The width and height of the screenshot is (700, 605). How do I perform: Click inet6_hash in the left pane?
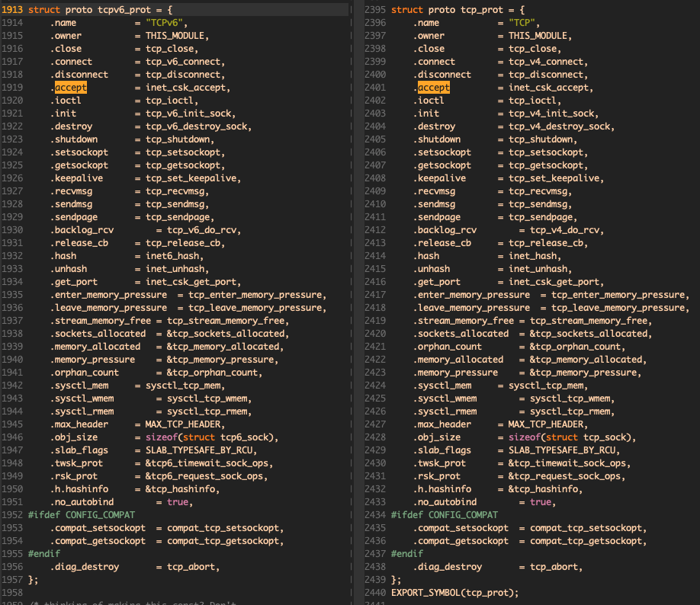[x=172, y=256]
